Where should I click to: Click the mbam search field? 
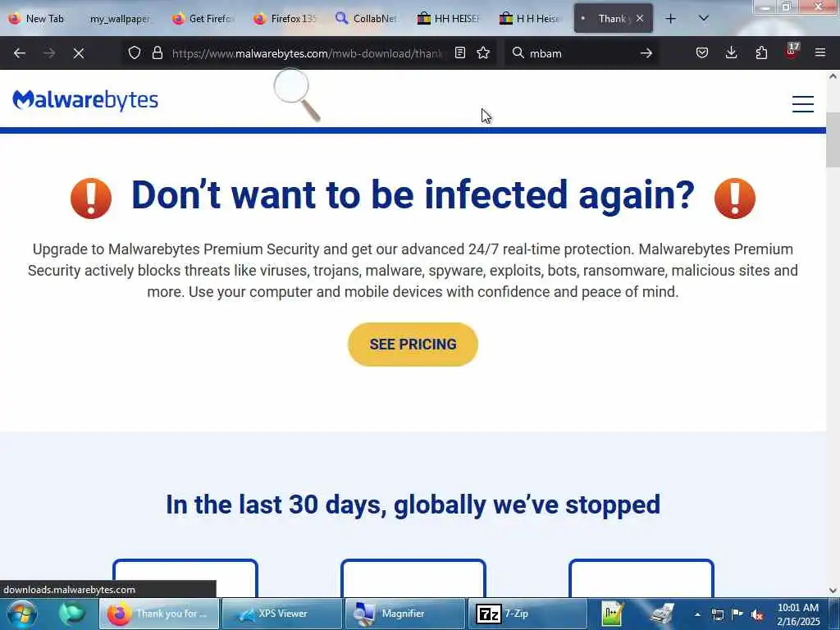(x=582, y=53)
